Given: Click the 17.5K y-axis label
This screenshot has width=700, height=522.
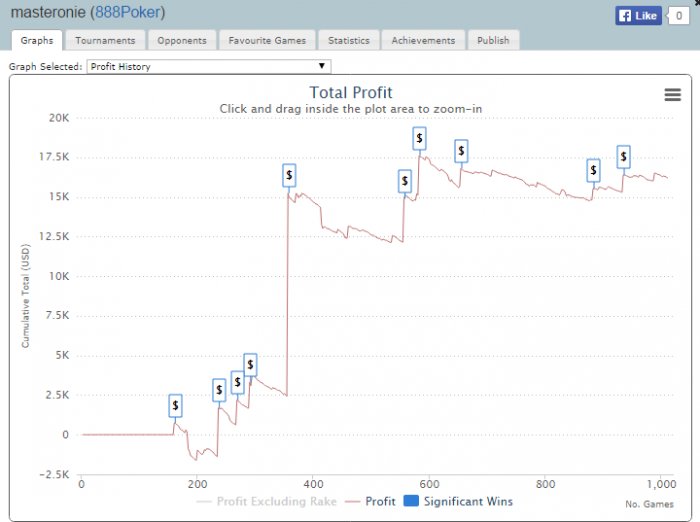Looking at the screenshot, I should coord(54,157).
